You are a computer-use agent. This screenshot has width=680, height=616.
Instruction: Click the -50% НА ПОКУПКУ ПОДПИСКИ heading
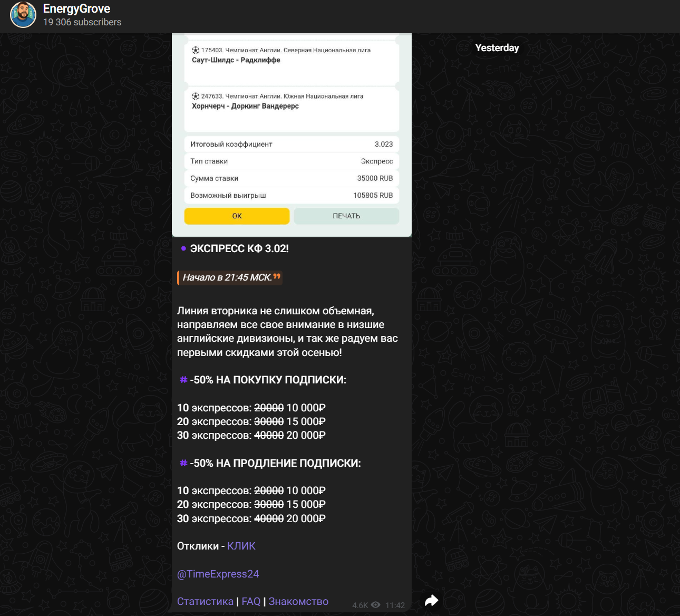[268, 380]
